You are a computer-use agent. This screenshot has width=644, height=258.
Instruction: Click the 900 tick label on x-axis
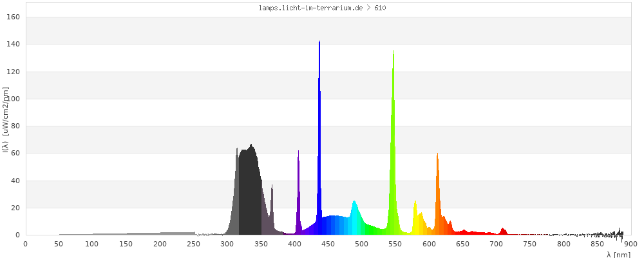(x=630, y=244)
